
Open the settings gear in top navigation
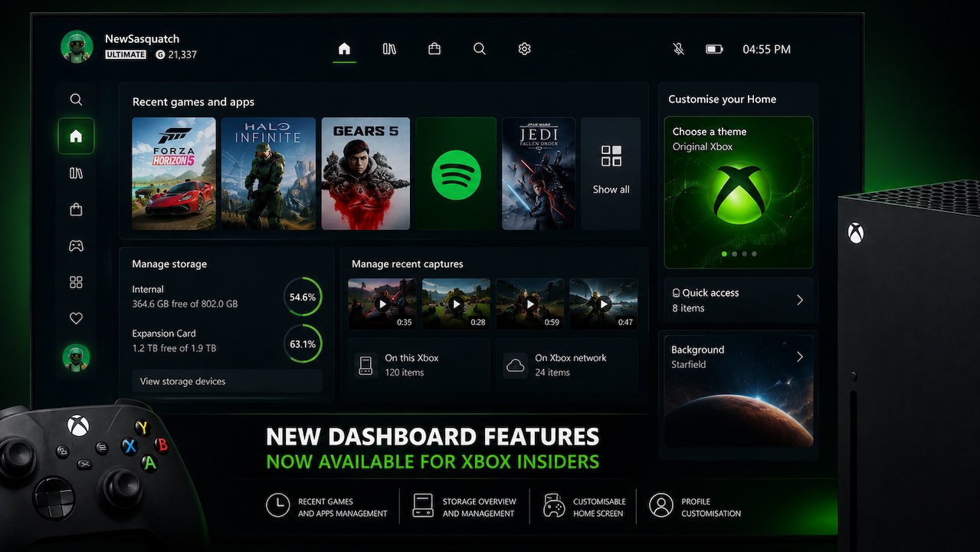(x=524, y=49)
